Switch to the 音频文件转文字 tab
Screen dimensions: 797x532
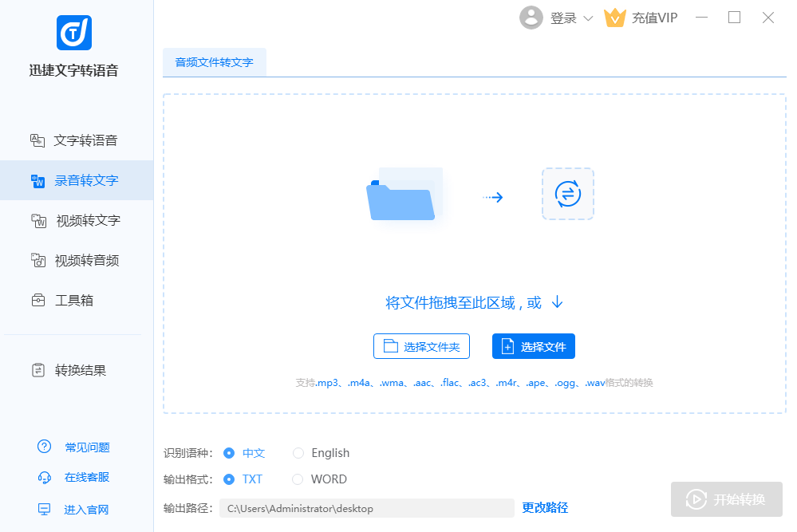coord(214,62)
